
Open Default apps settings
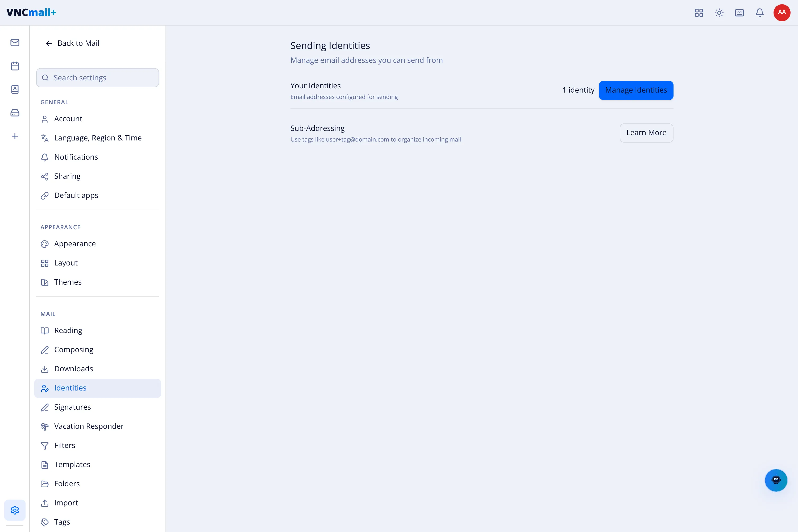pyautogui.click(x=98, y=196)
